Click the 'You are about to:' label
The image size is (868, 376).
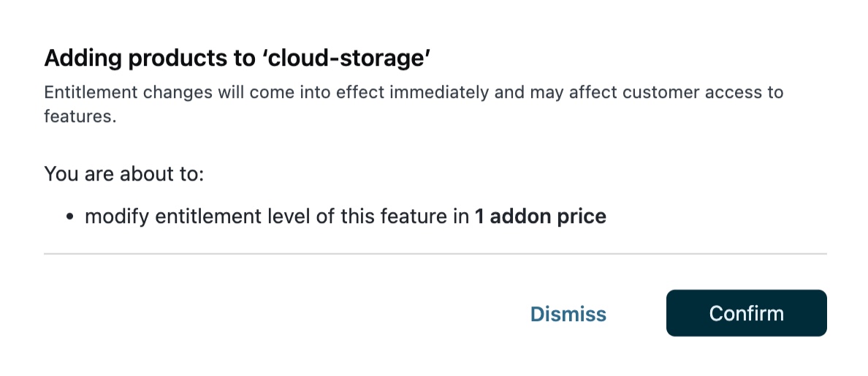point(123,173)
